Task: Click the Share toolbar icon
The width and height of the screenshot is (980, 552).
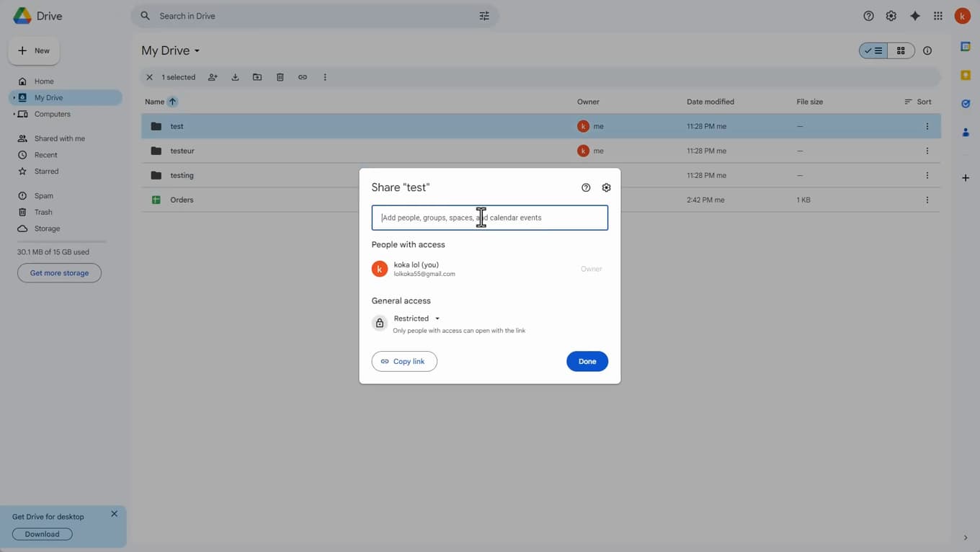Action: pos(213,77)
